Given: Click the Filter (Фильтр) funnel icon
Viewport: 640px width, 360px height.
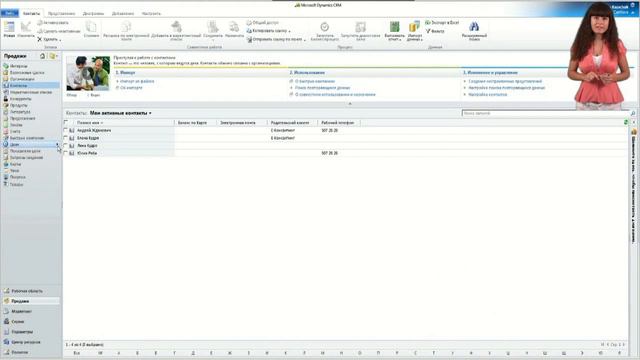Looking at the screenshot, I should coord(428,31).
